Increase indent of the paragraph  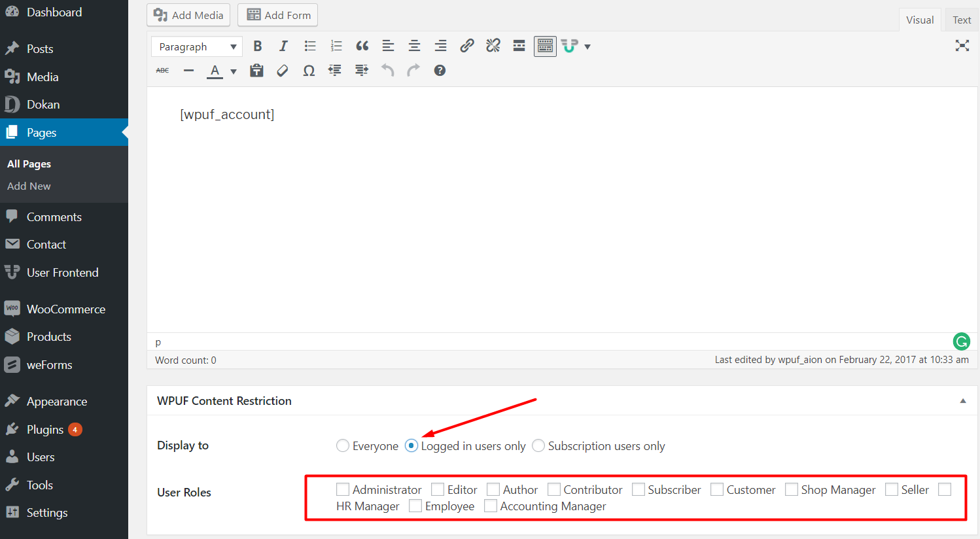tap(361, 71)
